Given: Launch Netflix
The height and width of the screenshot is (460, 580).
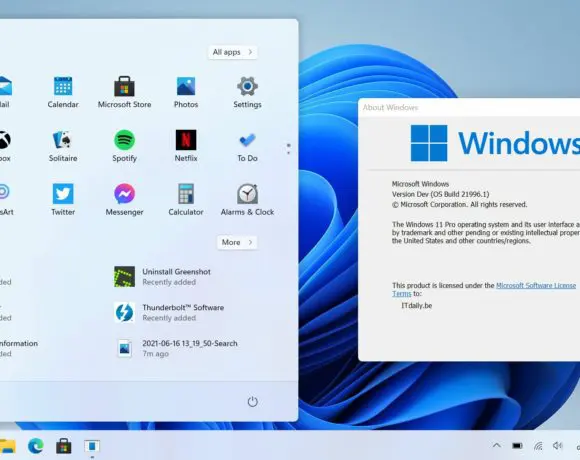Looking at the screenshot, I should pos(186,146).
